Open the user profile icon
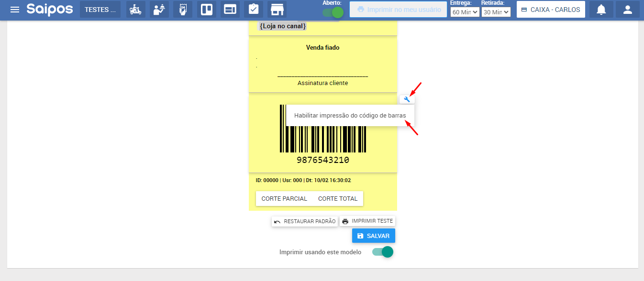This screenshot has width=644, height=281. point(627,10)
